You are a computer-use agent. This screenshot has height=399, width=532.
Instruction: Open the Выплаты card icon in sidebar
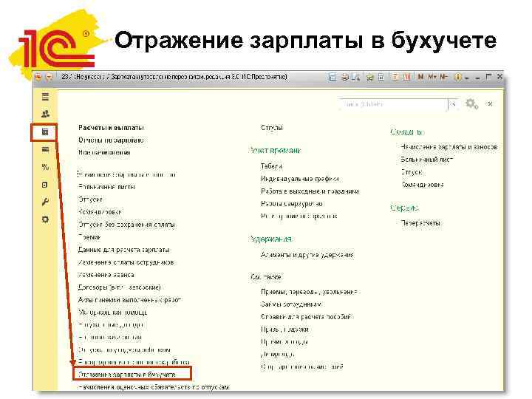click(45, 149)
